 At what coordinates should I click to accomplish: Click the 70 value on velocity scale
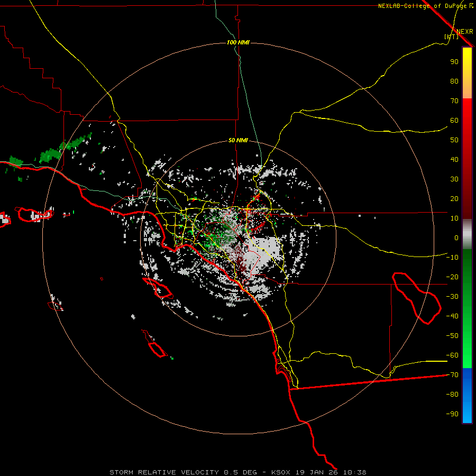[x=454, y=101]
